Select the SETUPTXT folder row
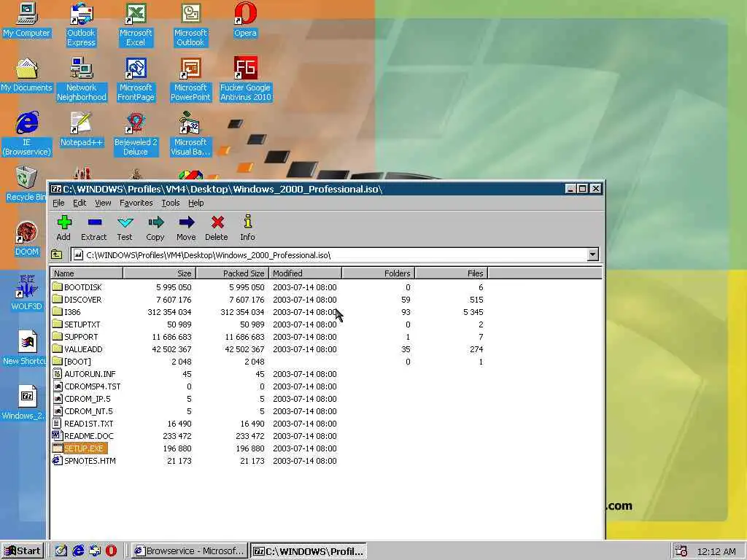Screen dimensions: 747x560 (268, 324)
